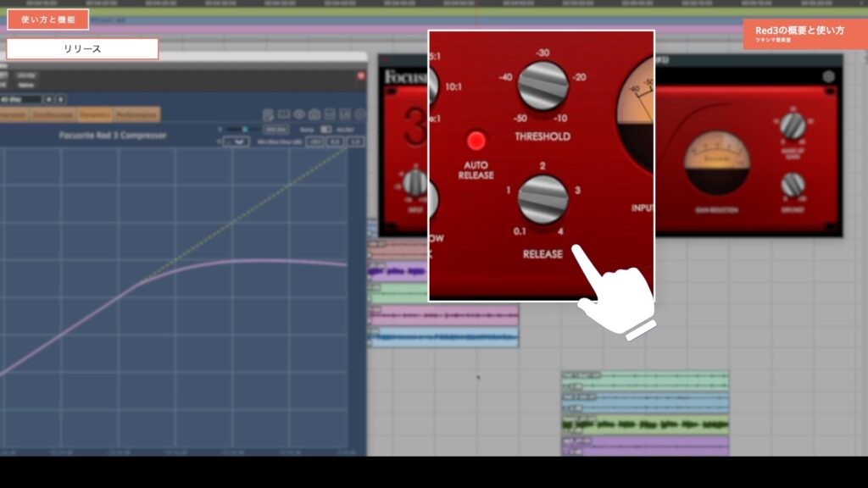
Task: Click the input knob under the big 3
Action: tap(415, 183)
